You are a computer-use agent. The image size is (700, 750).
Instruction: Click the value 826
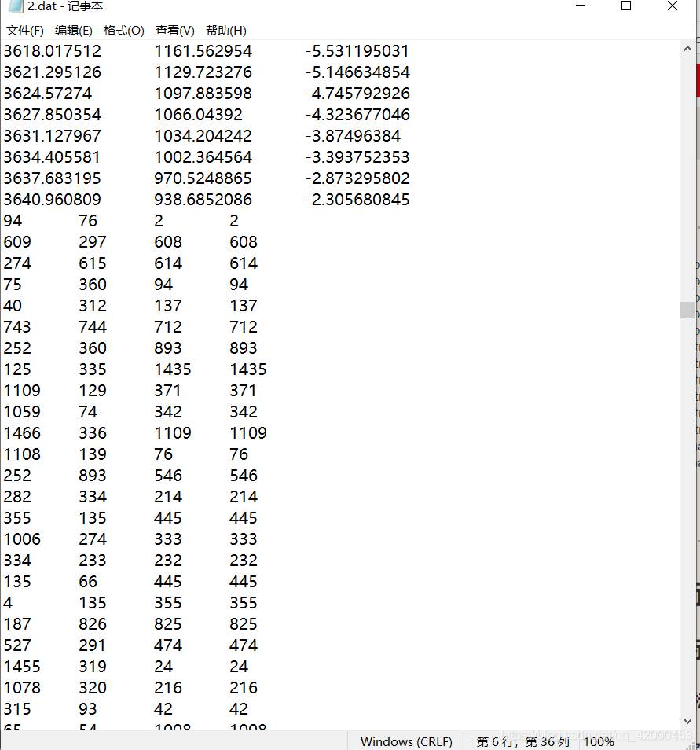click(93, 623)
